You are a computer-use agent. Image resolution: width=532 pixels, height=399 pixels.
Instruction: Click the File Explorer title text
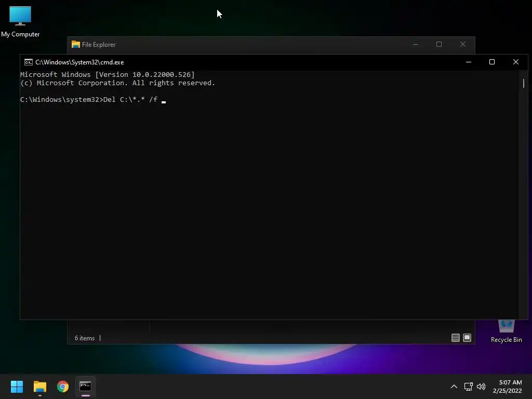click(98, 45)
